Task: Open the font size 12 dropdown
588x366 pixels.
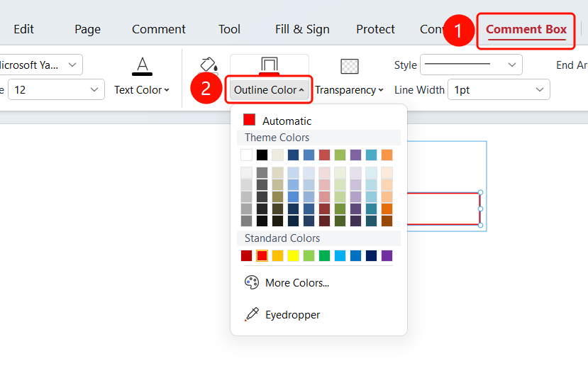Action: coord(56,89)
